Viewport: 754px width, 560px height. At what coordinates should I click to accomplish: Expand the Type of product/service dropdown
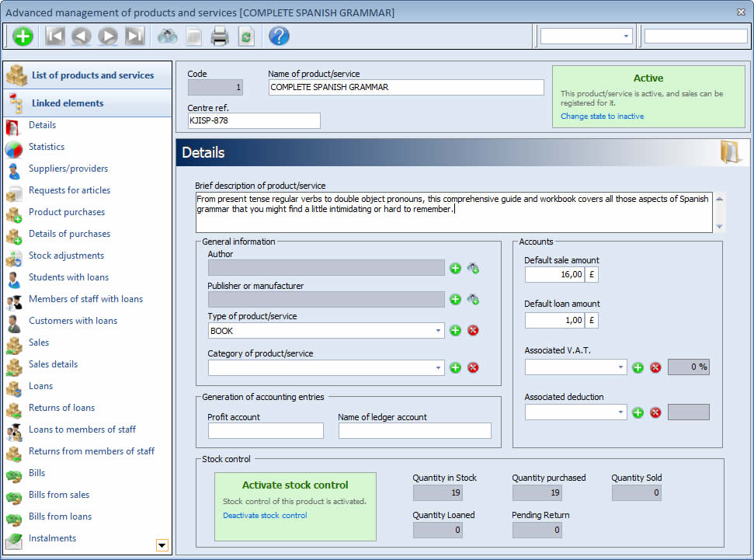pyautogui.click(x=438, y=331)
